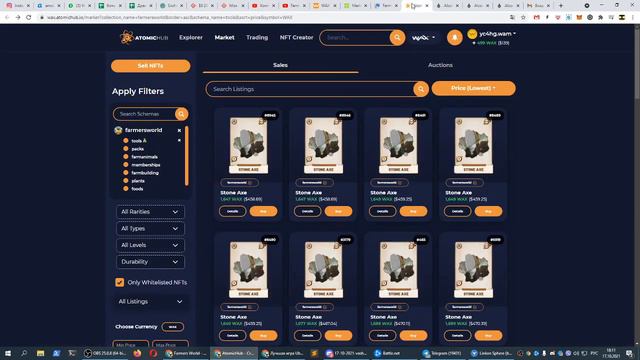Open the yc4hg.wam account menu
Image resolution: width=640 pixels, height=360 pixels.
pos(498,34)
